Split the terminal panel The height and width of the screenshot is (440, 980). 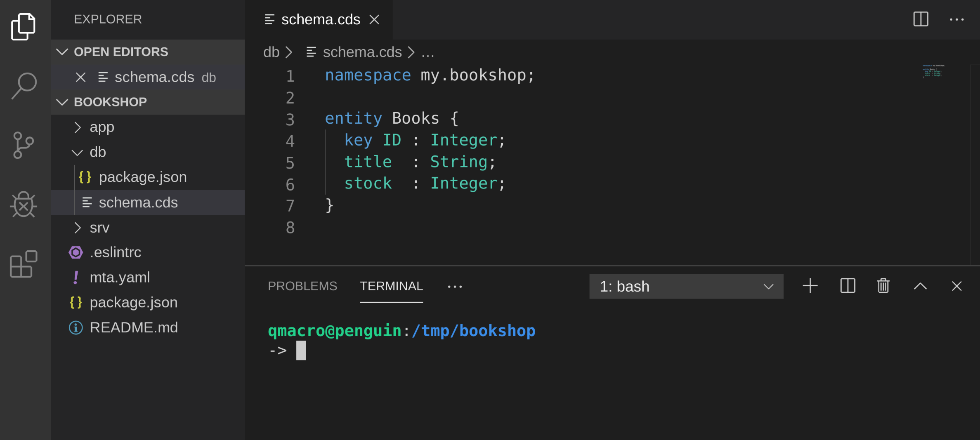pyautogui.click(x=848, y=286)
